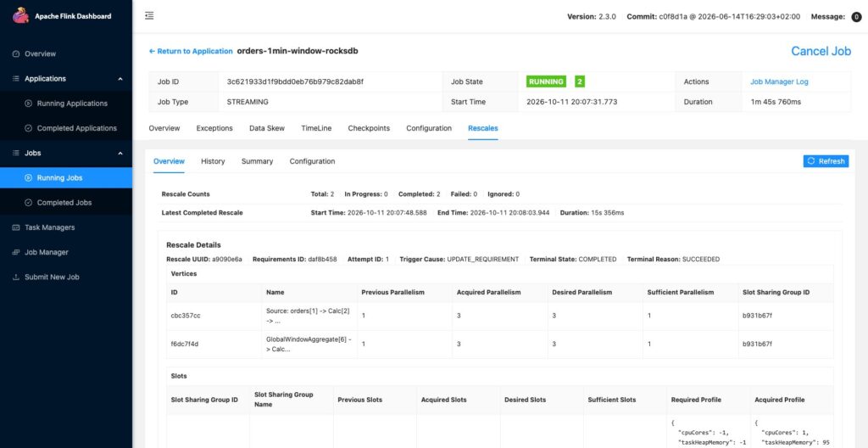Click Previous Parallelism column header
The width and height of the screenshot is (868, 448).
(393, 292)
